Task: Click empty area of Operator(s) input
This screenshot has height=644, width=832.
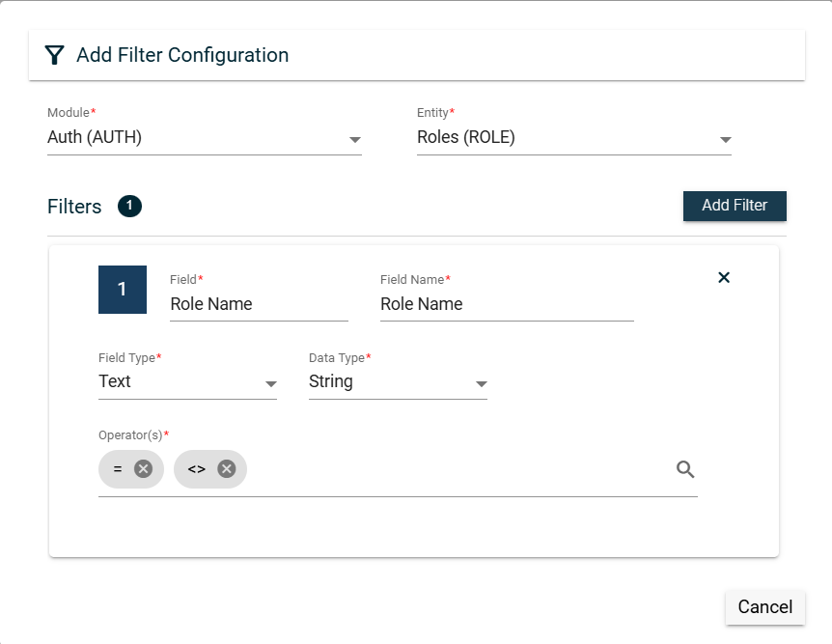Action: point(454,470)
